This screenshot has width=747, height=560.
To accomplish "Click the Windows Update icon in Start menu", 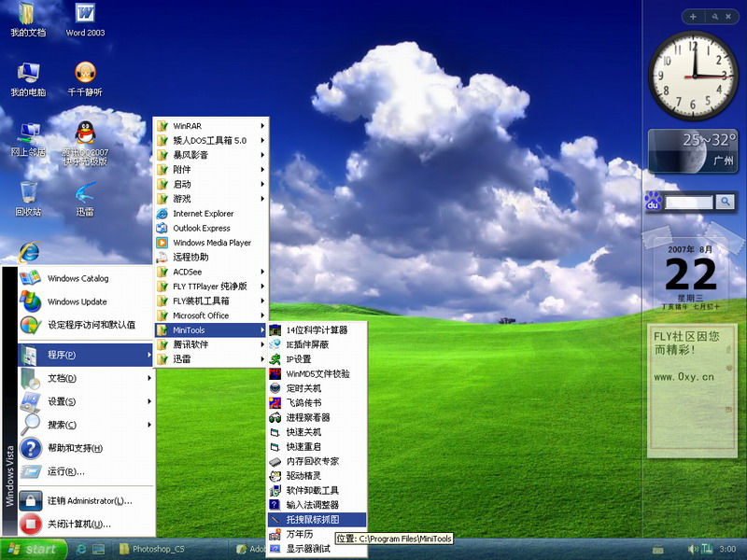I will (30, 301).
